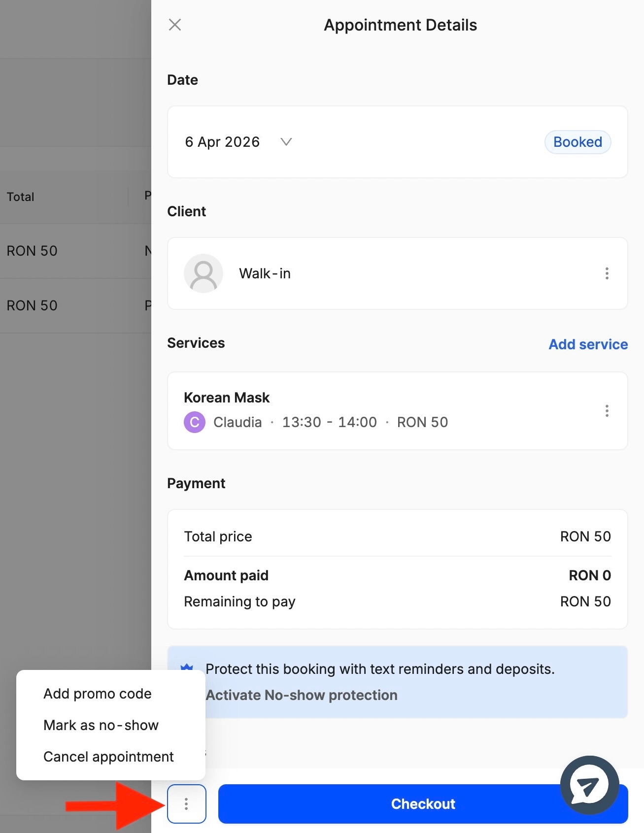This screenshot has width=644, height=833.
Task: Choose Mark as no-show from menu
Action: tap(101, 725)
